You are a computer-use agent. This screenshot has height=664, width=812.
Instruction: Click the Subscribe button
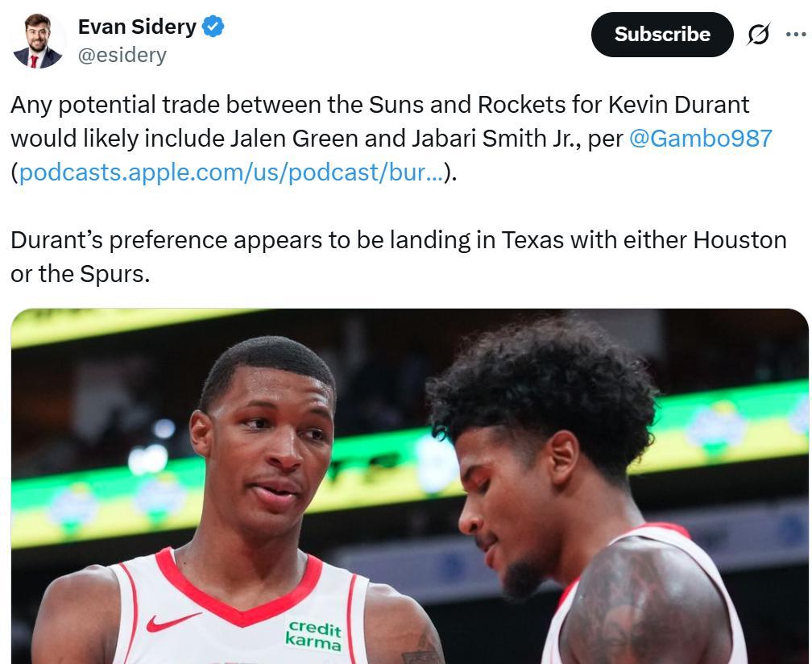click(662, 35)
